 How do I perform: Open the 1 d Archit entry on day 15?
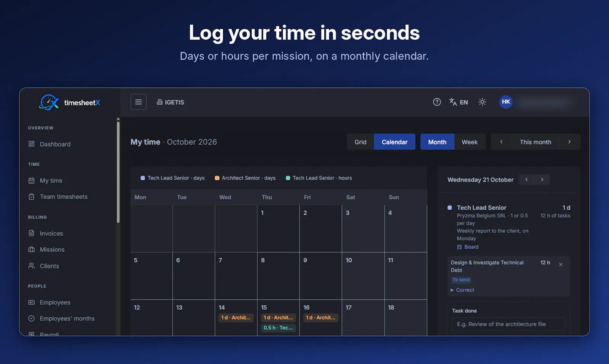[x=278, y=318]
